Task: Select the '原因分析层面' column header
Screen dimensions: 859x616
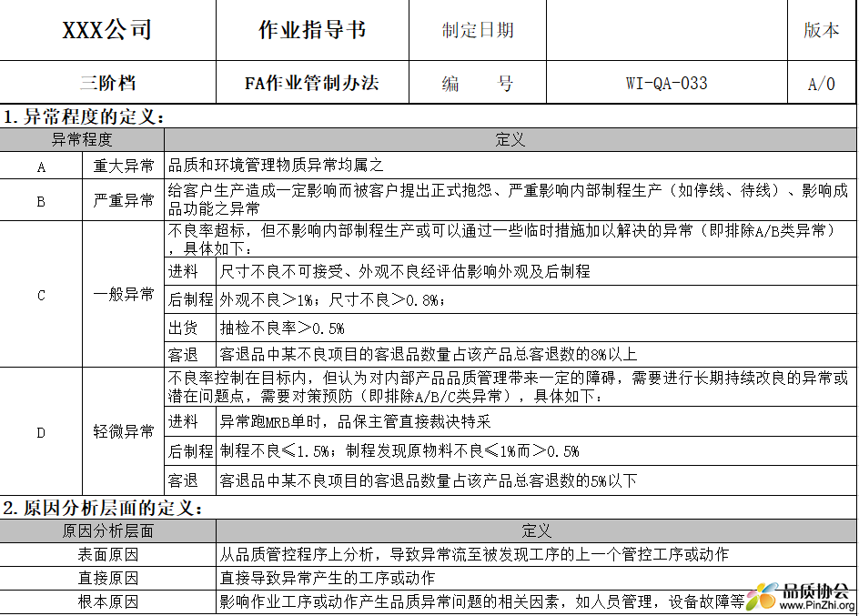Action: pyautogui.click(x=107, y=530)
